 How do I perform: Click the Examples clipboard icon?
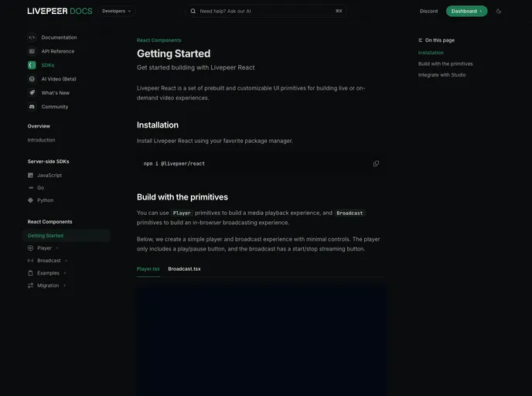tap(30, 273)
